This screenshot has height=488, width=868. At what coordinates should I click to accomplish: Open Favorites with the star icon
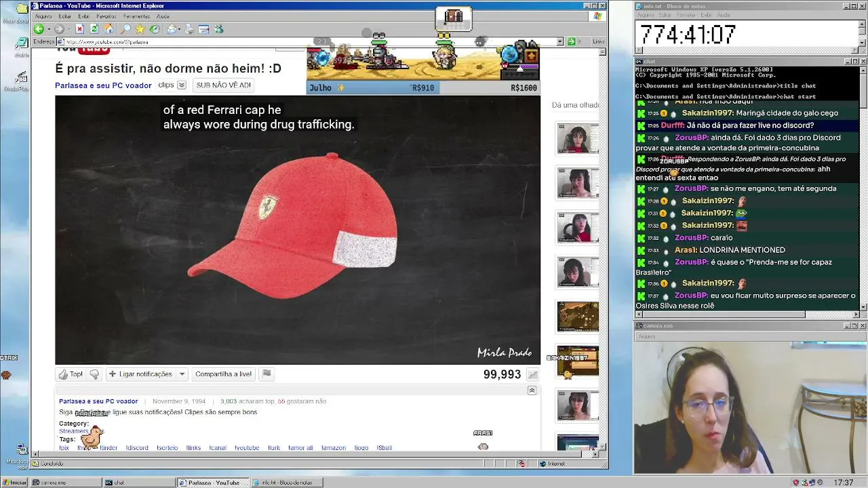(140, 29)
